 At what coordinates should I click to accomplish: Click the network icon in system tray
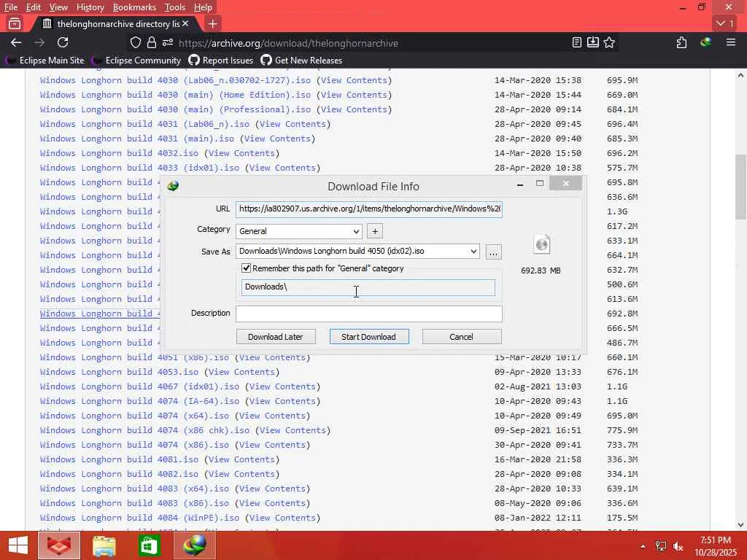661,546
